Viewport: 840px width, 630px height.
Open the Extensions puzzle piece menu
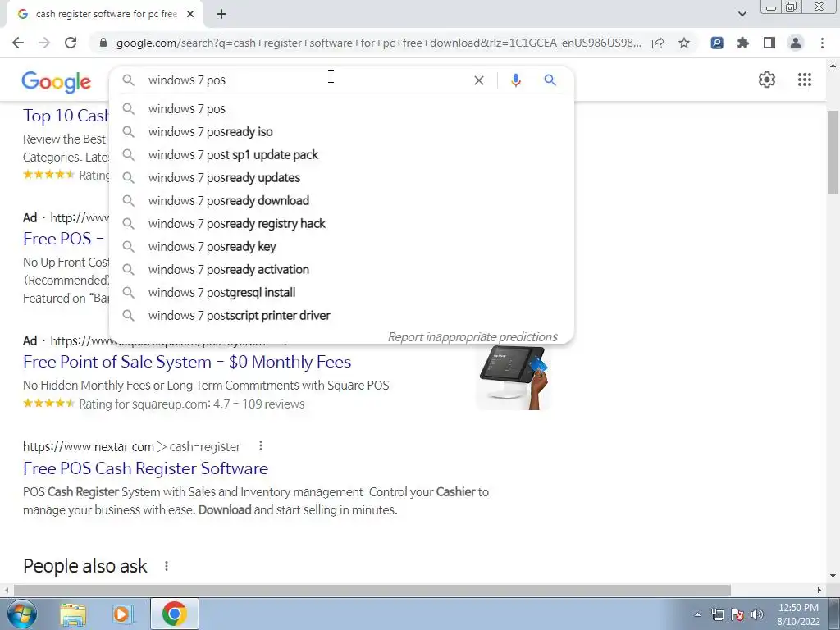coord(743,43)
